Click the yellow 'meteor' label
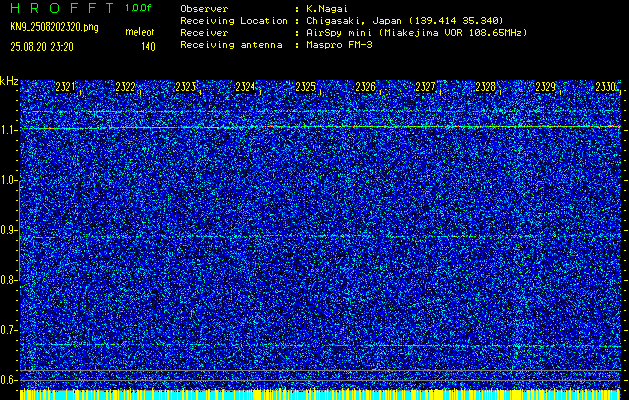 140,32
